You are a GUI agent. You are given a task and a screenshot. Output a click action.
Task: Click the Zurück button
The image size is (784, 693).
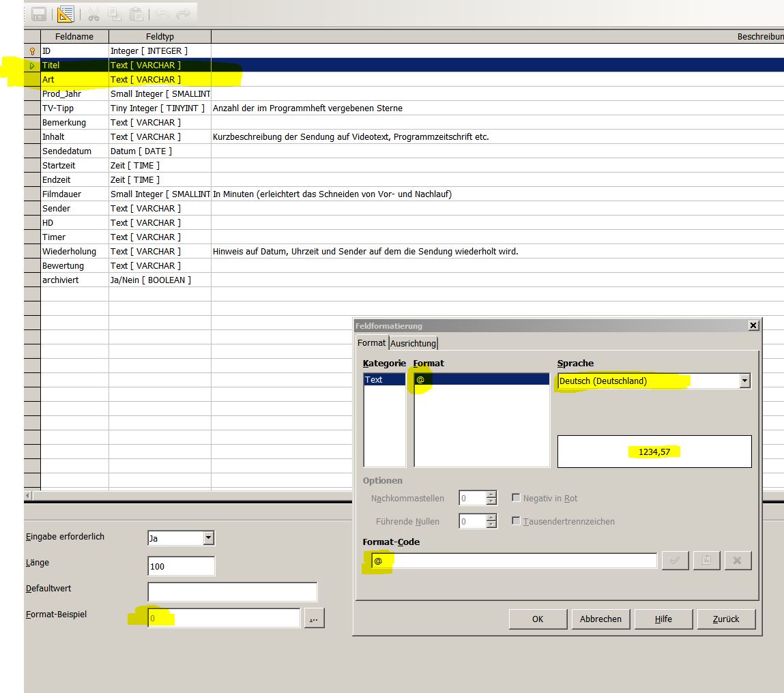pyautogui.click(x=726, y=619)
